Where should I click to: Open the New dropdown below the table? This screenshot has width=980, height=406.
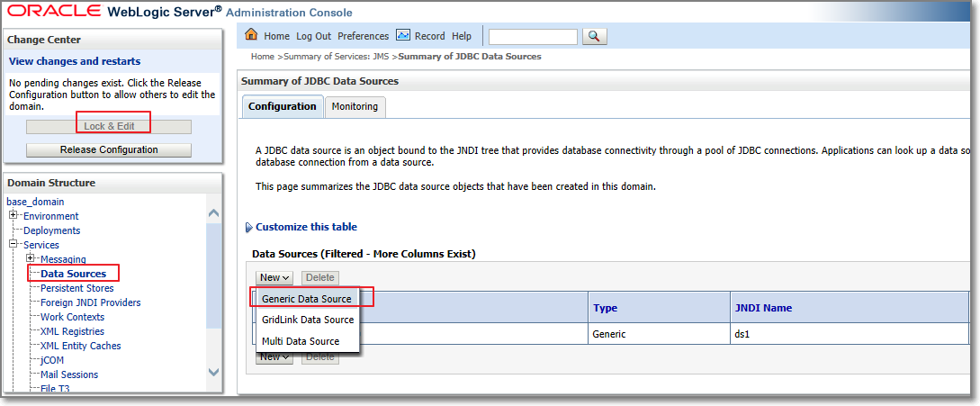[x=274, y=356]
